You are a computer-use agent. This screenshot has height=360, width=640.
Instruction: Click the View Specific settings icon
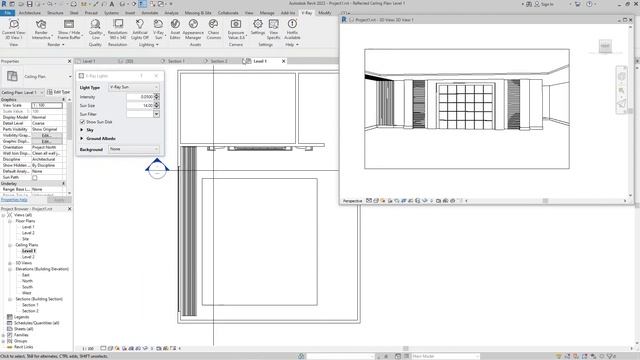(273, 24)
